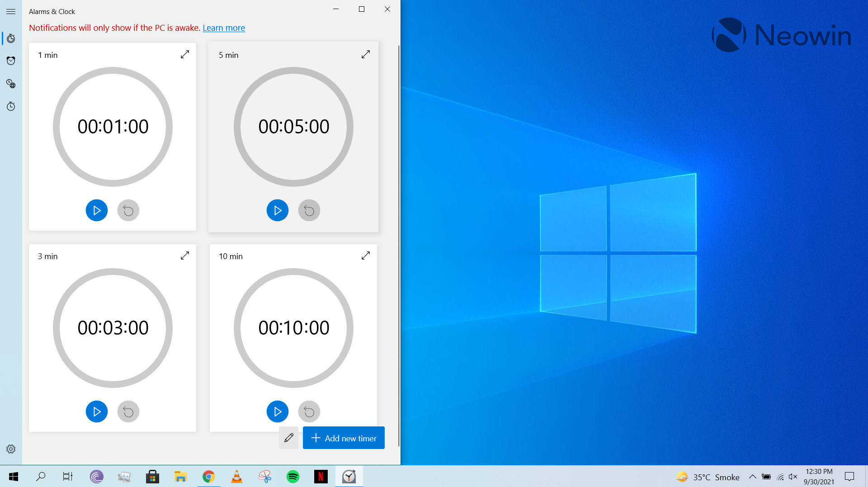Image resolution: width=868 pixels, height=487 pixels.
Task: Open the Windows Start menu
Action: [14, 477]
